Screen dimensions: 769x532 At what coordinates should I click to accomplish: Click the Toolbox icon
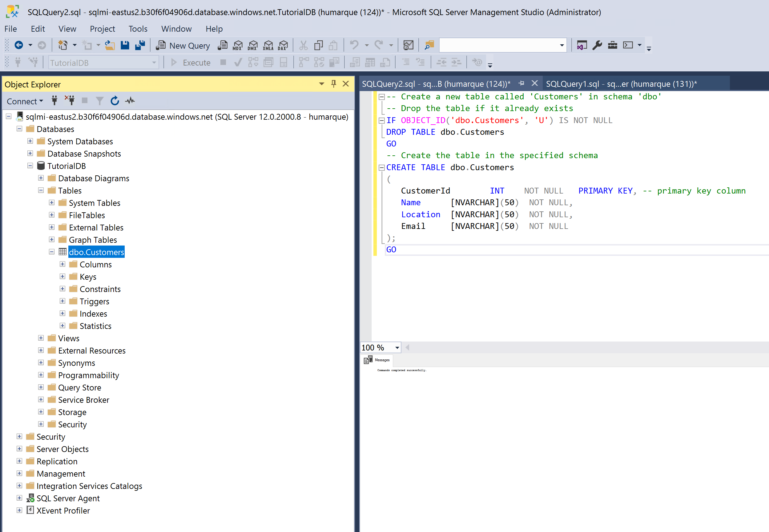point(612,45)
